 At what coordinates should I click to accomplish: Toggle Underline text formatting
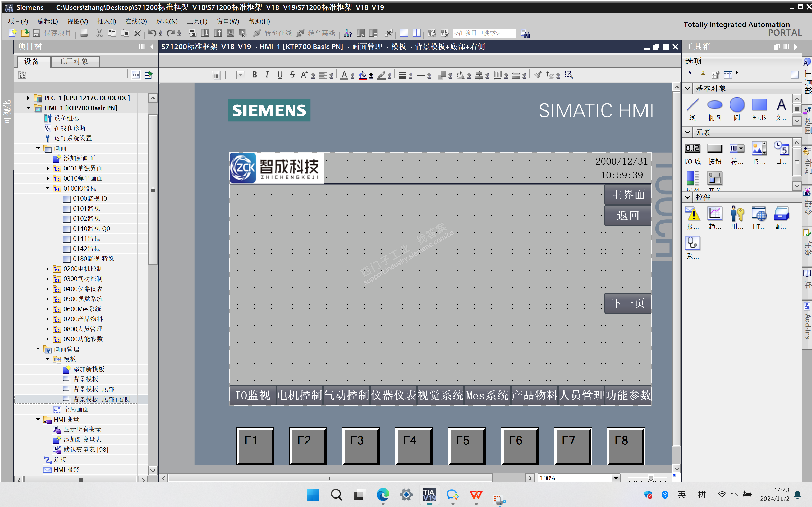point(280,75)
